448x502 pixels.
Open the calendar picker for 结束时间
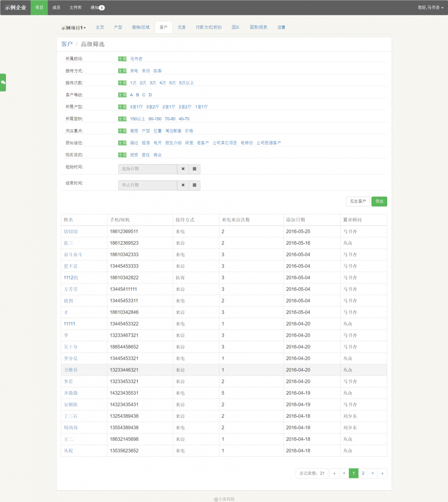(194, 185)
